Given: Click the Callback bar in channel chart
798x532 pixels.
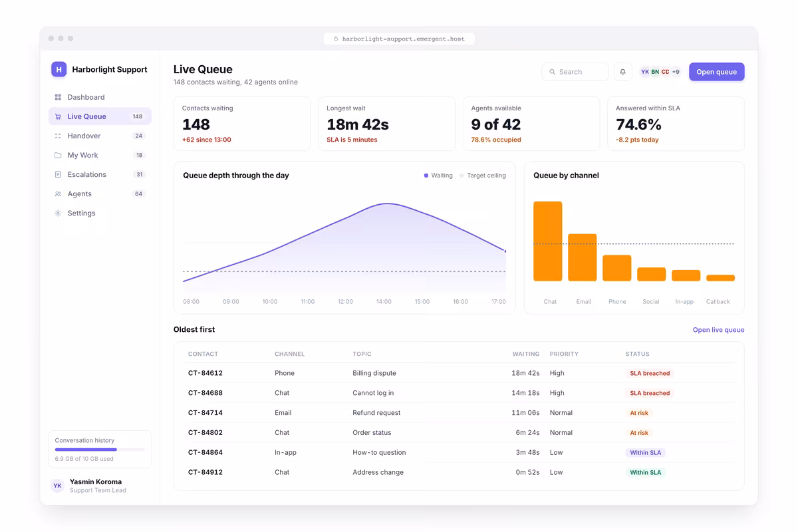Looking at the screenshot, I should tap(721, 278).
